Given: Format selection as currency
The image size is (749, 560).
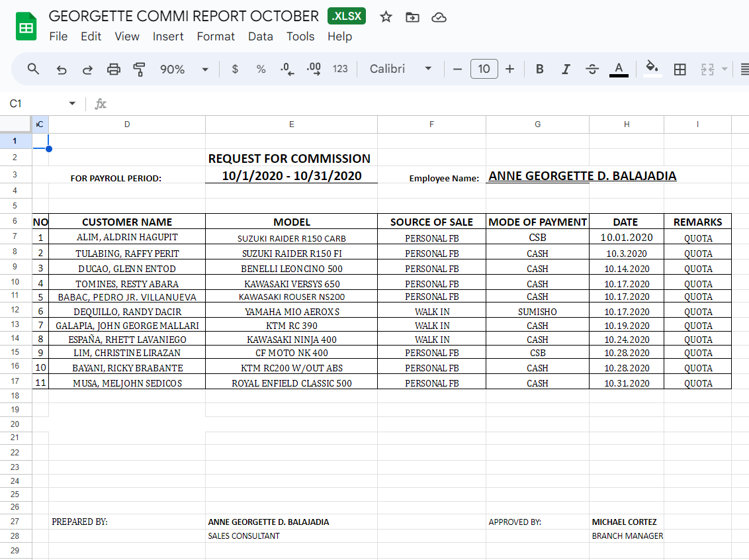Looking at the screenshot, I should [235, 69].
